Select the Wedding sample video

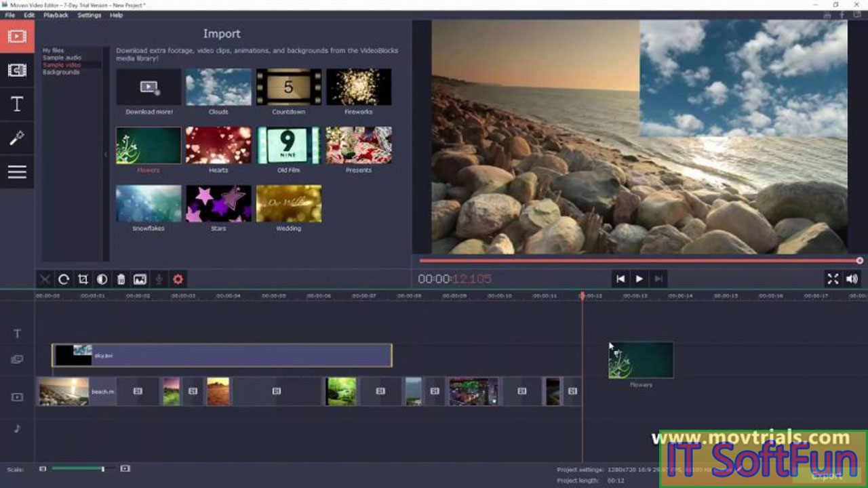[x=289, y=203]
